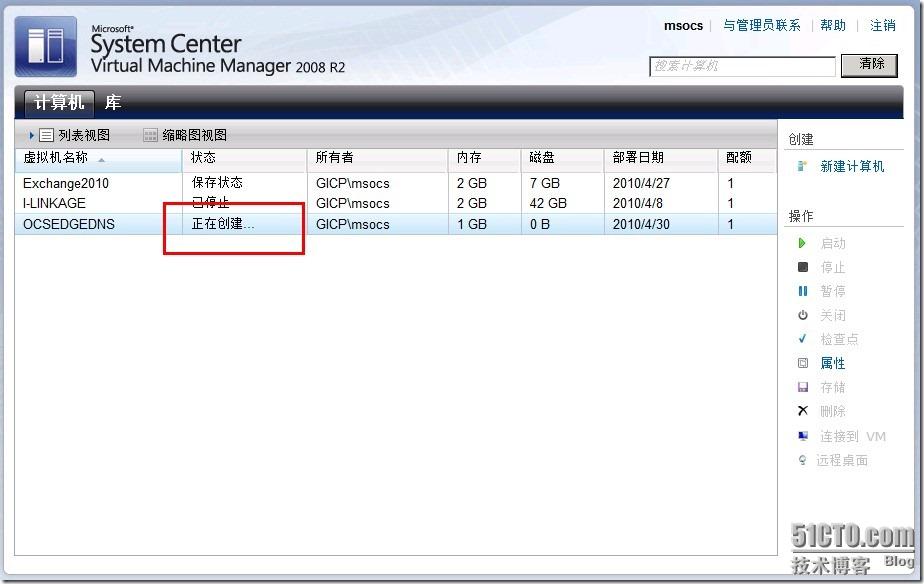The height and width of the screenshot is (584, 924).
Task: Click the New Computer (新建计算机) icon
Action: click(801, 166)
